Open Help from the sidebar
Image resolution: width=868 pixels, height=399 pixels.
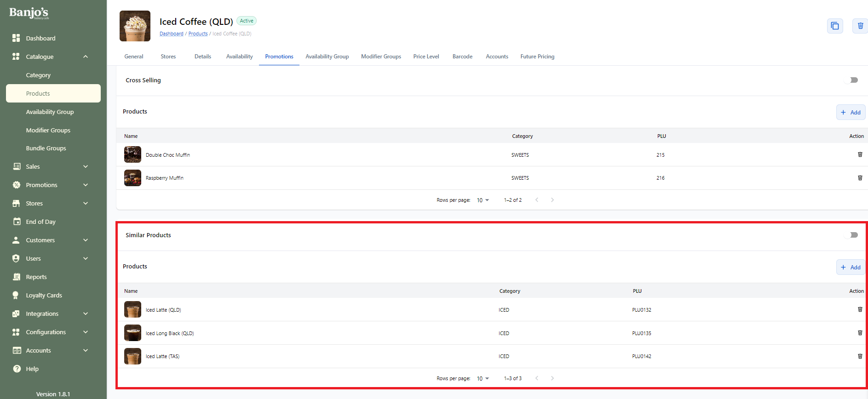pyautogui.click(x=32, y=369)
